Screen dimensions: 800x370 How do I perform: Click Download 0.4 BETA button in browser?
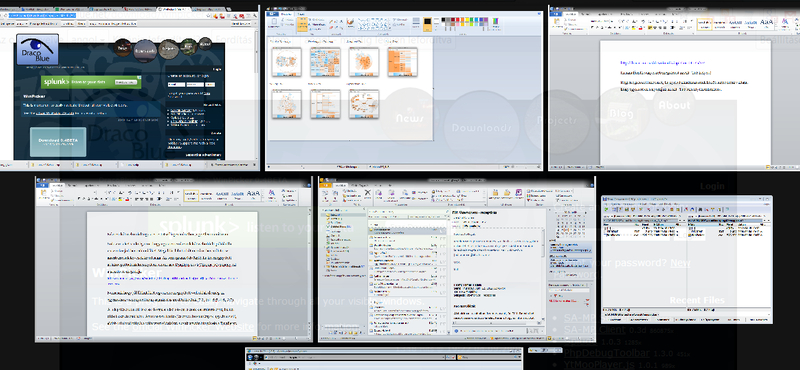[58, 142]
